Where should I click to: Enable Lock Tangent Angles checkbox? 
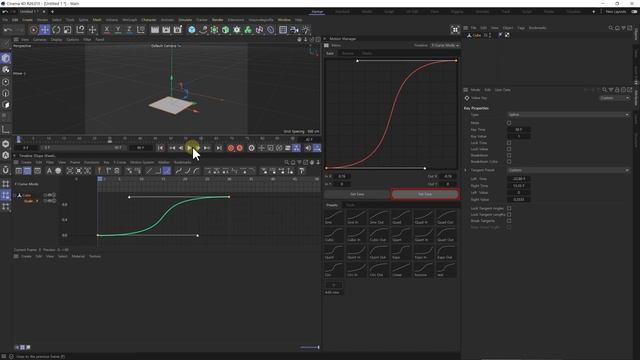509,208
